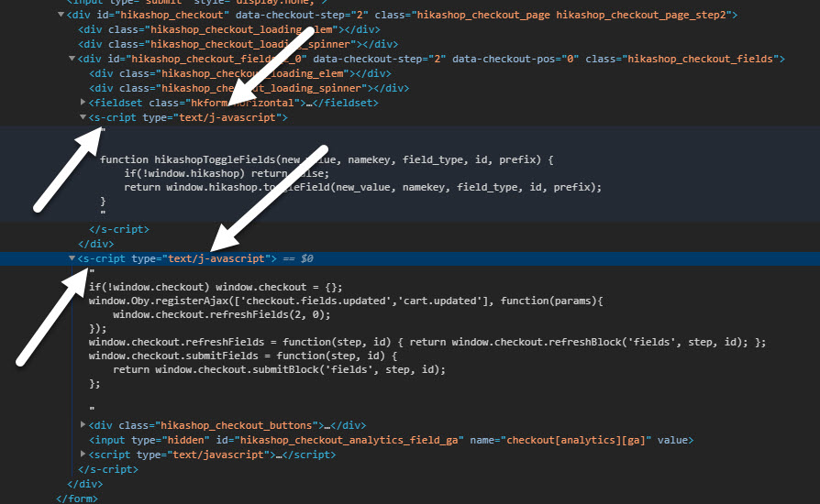Click the window.Oby.registerAjax line
This screenshot has width=820, height=504.
point(346,301)
